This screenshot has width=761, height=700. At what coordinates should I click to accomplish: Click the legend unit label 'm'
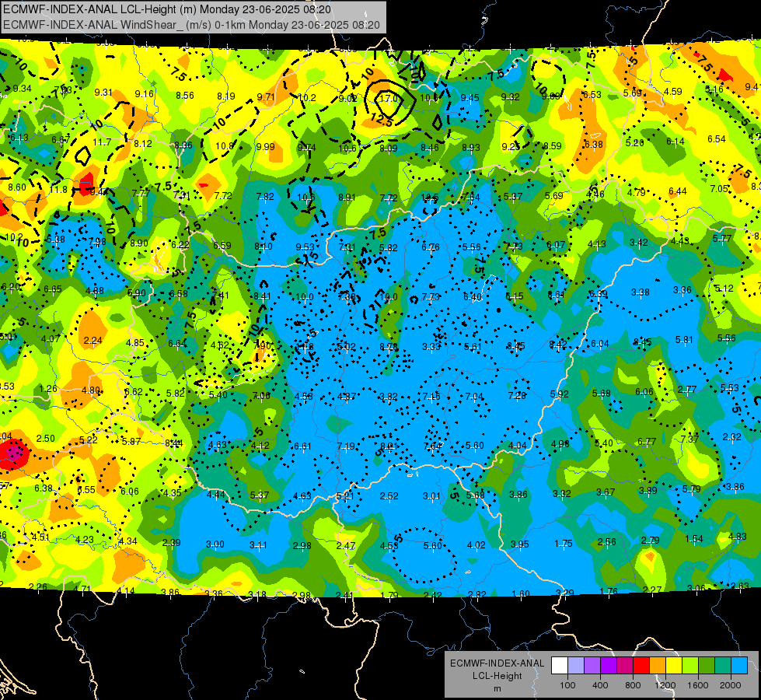pyautogui.click(x=497, y=688)
